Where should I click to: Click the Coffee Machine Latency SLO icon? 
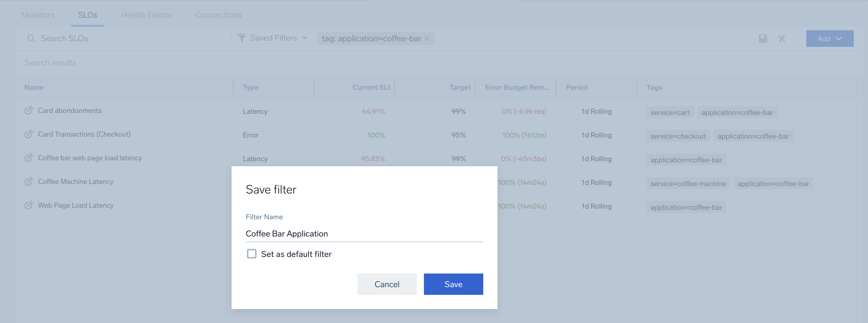29,182
